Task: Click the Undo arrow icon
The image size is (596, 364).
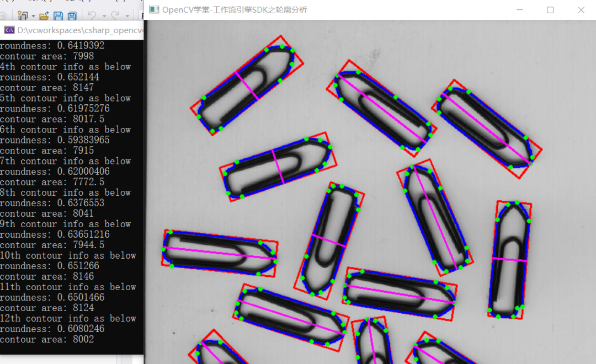Action: click(92, 15)
